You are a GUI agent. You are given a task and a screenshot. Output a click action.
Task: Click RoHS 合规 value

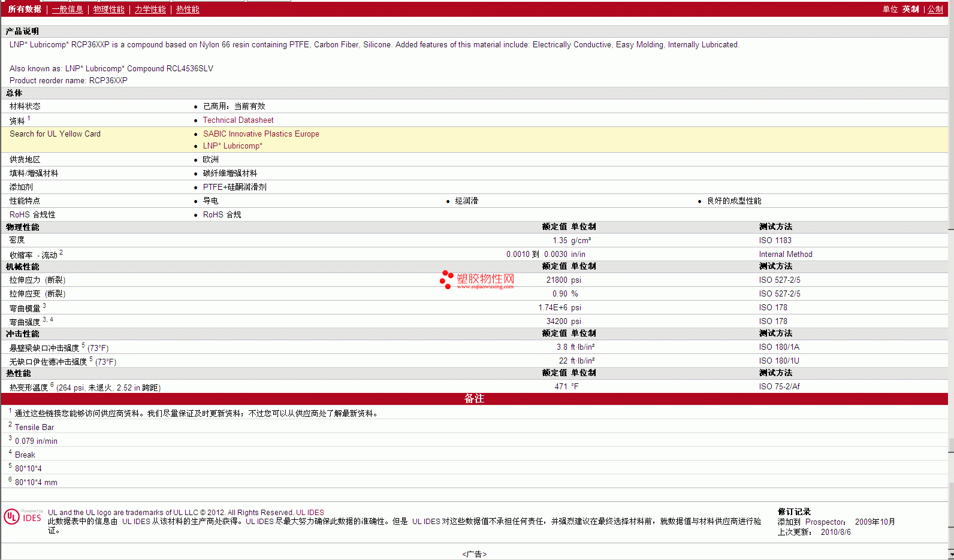[x=222, y=215]
